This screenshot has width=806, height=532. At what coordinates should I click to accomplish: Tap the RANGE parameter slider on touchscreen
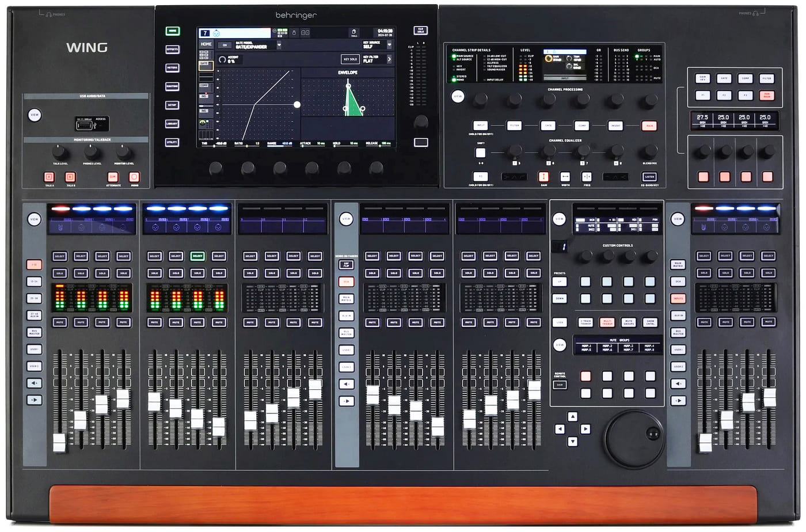(x=279, y=143)
